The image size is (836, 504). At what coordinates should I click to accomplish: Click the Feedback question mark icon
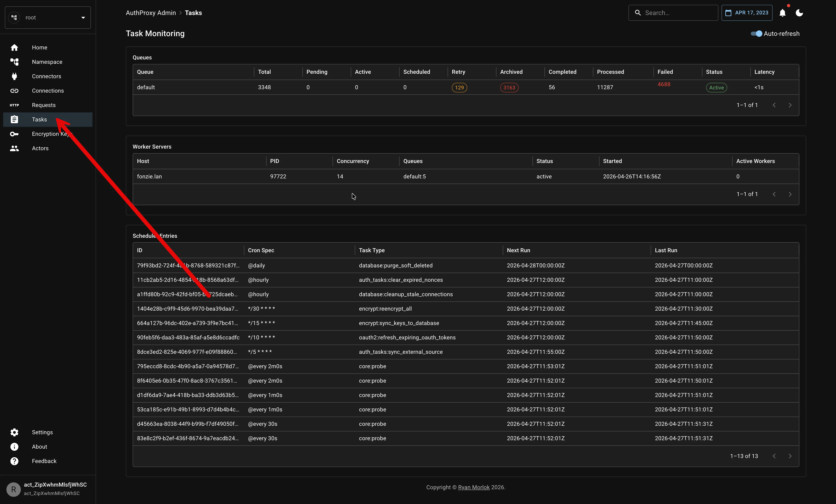(x=14, y=461)
